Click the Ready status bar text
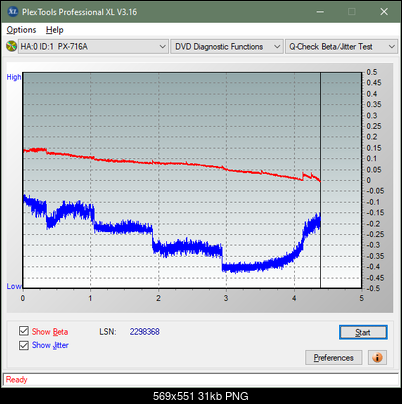This screenshot has width=402, height=404. pyautogui.click(x=17, y=380)
